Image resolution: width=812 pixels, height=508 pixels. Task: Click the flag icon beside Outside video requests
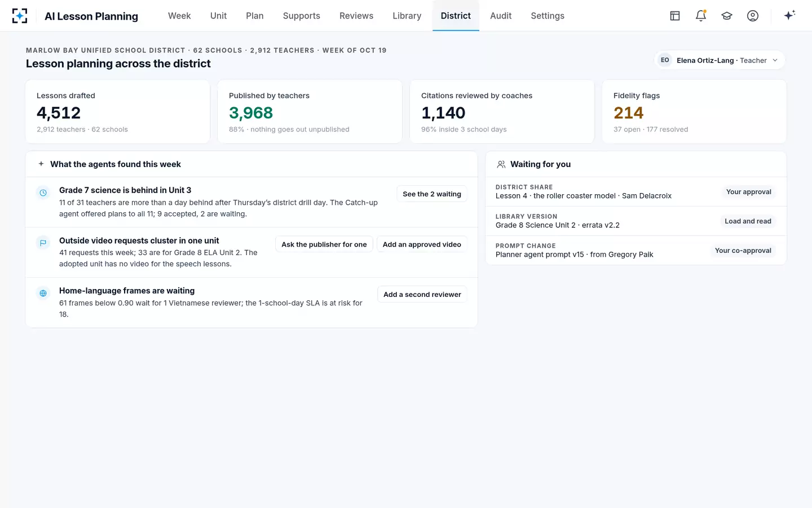(x=43, y=243)
